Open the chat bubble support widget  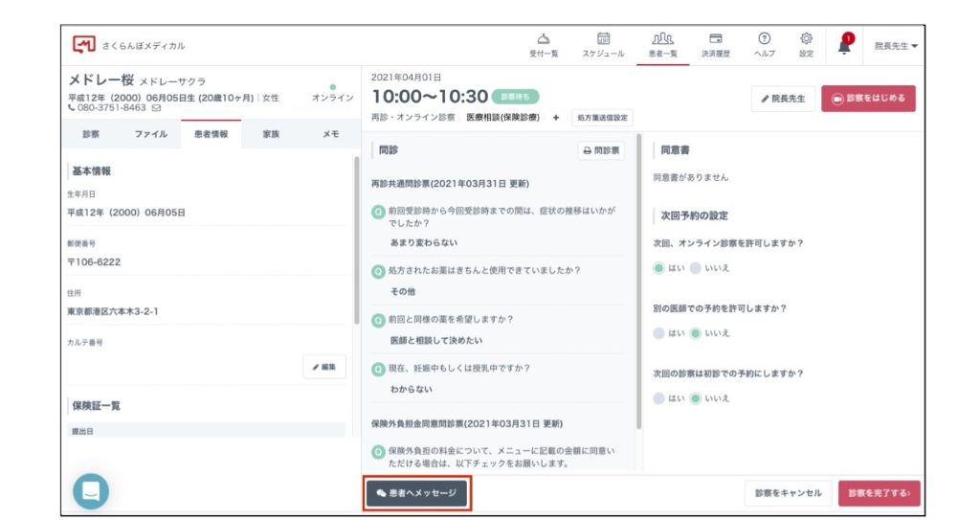(x=91, y=491)
